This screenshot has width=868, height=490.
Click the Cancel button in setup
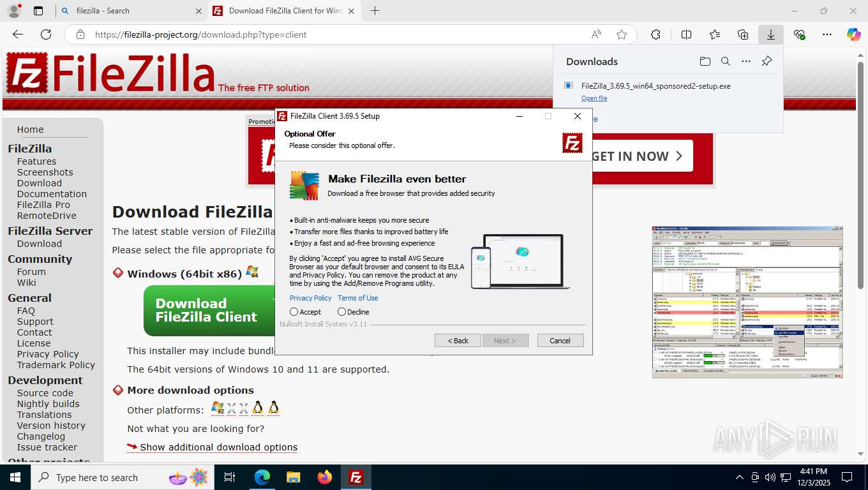point(560,341)
